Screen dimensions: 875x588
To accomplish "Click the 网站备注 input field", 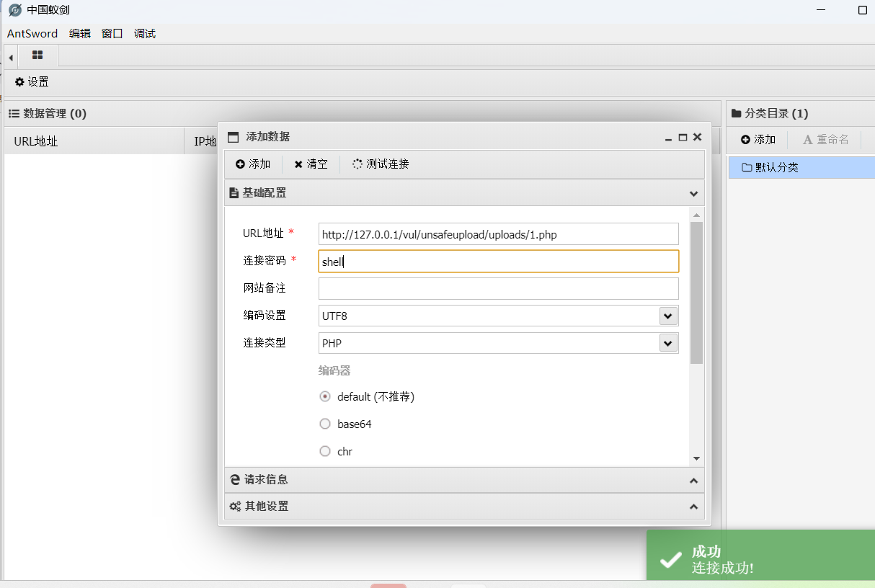I will [499, 288].
